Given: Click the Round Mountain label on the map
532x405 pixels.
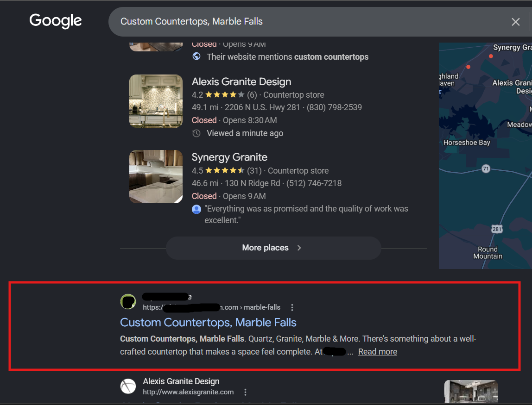Looking at the screenshot, I should click(488, 253).
